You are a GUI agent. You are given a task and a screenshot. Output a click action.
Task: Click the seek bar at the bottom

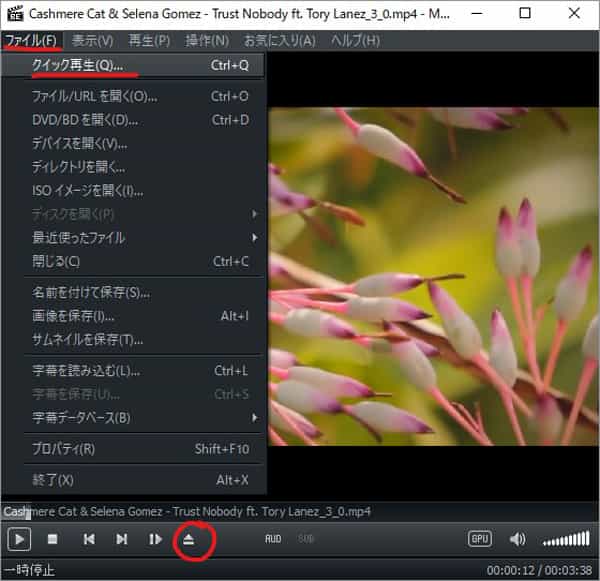[x=300, y=512]
